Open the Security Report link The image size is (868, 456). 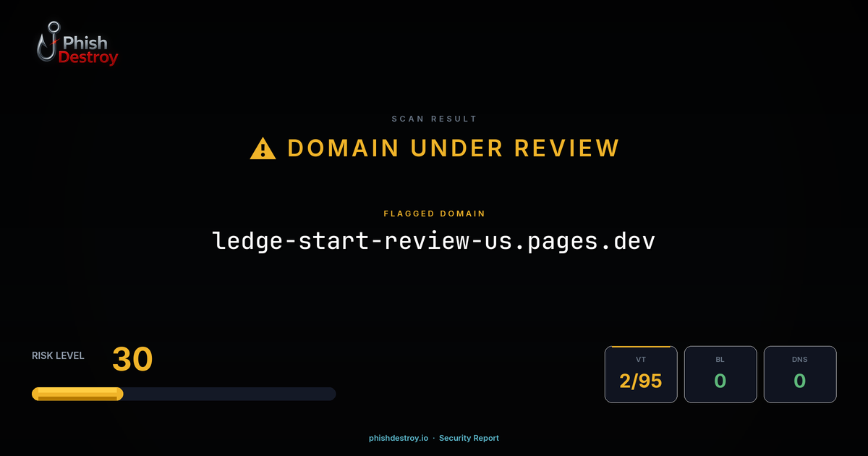[469, 438]
